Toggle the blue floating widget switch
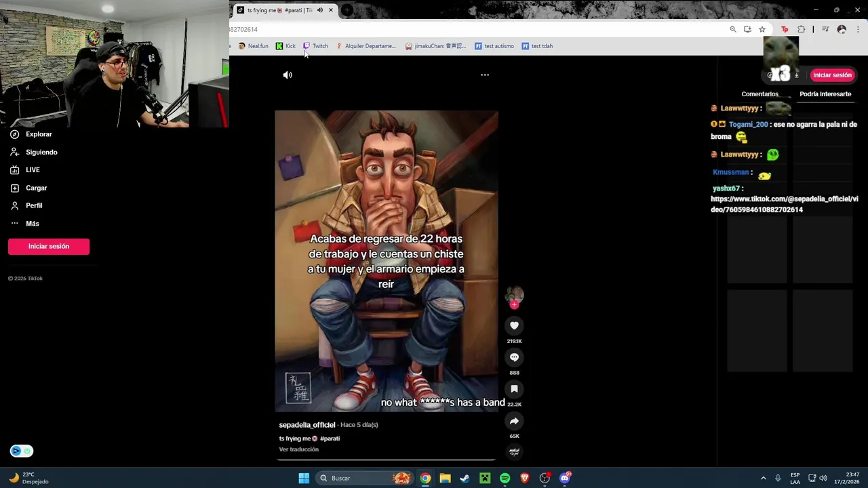 (21, 451)
